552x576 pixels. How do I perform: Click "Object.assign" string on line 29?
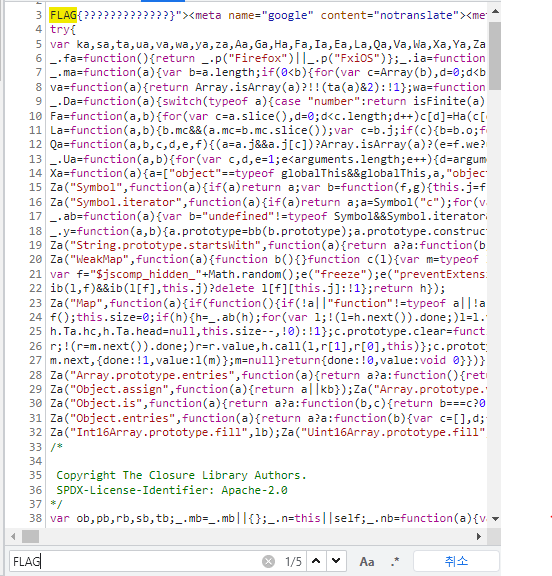pyautogui.click(x=119, y=389)
